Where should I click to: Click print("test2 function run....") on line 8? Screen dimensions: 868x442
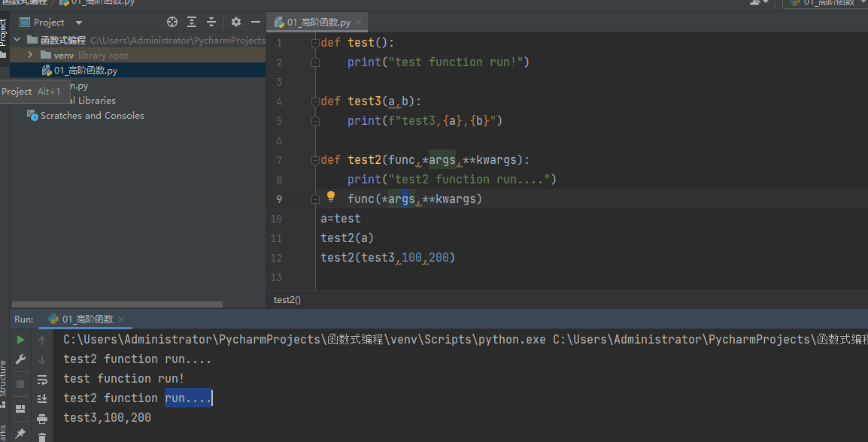pos(452,179)
